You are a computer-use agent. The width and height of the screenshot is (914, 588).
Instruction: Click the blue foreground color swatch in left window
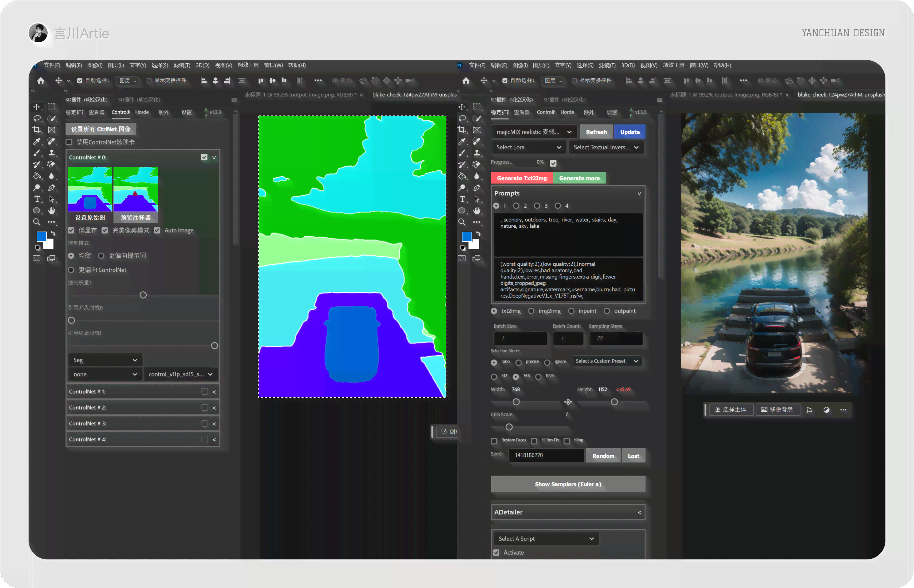click(41, 237)
